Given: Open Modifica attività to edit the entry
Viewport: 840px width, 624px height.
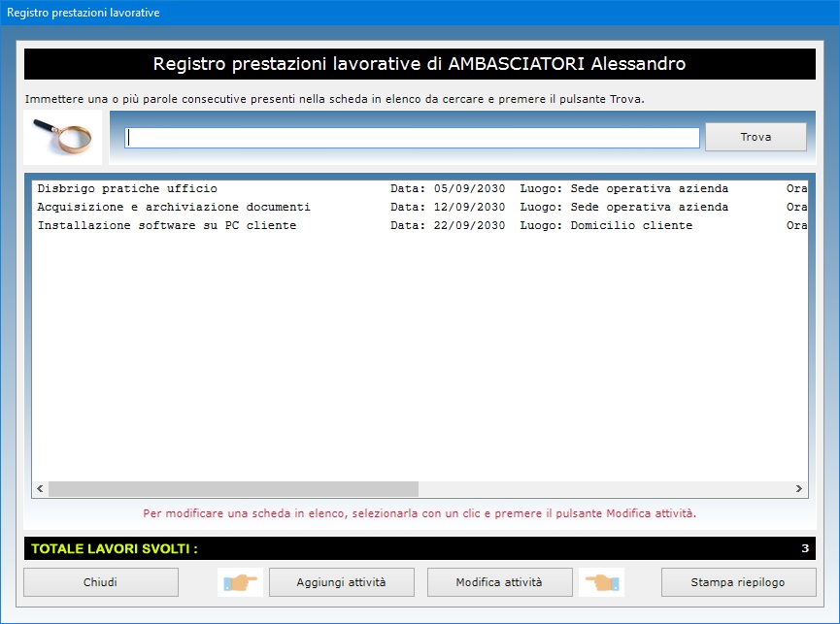Looking at the screenshot, I should coord(499,582).
